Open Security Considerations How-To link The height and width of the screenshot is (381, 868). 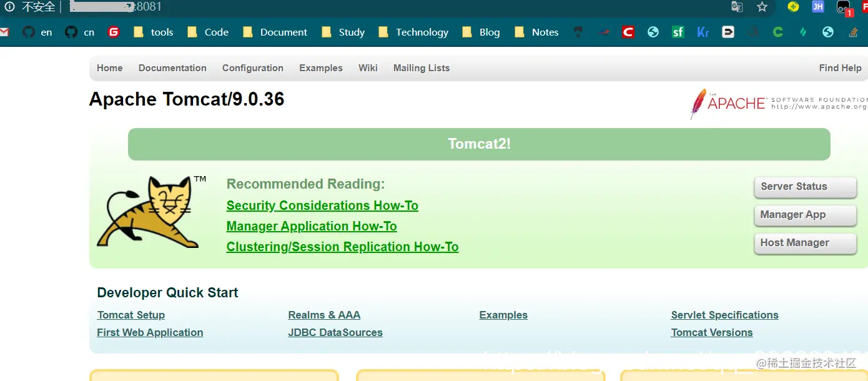pos(322,205)
